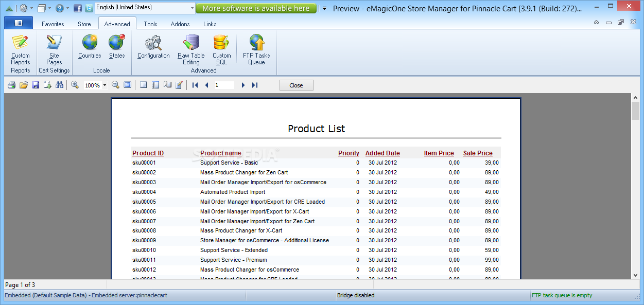Click 'FTP task queue is empty' status
This screenshot has height=305, width=644.
562,295
